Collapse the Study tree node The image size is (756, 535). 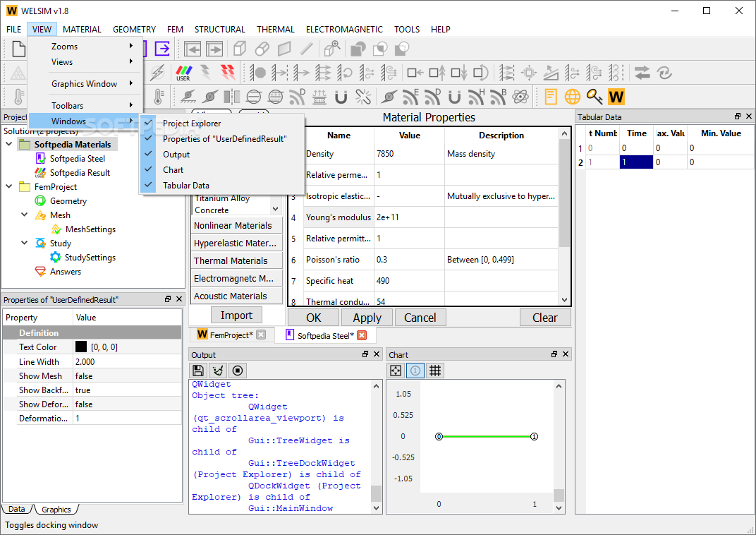(x=25, y=243)
